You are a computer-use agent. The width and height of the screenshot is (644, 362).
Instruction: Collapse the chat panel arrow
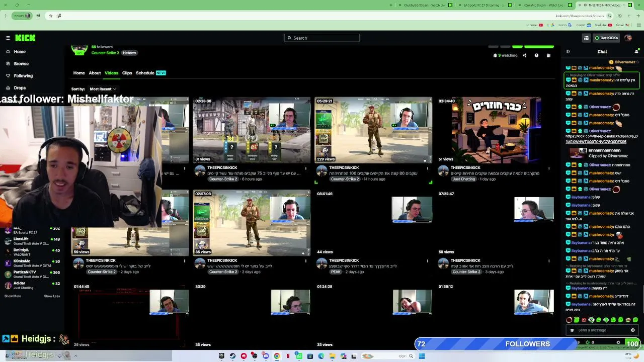pyautogui.click(x=568, y=51)
